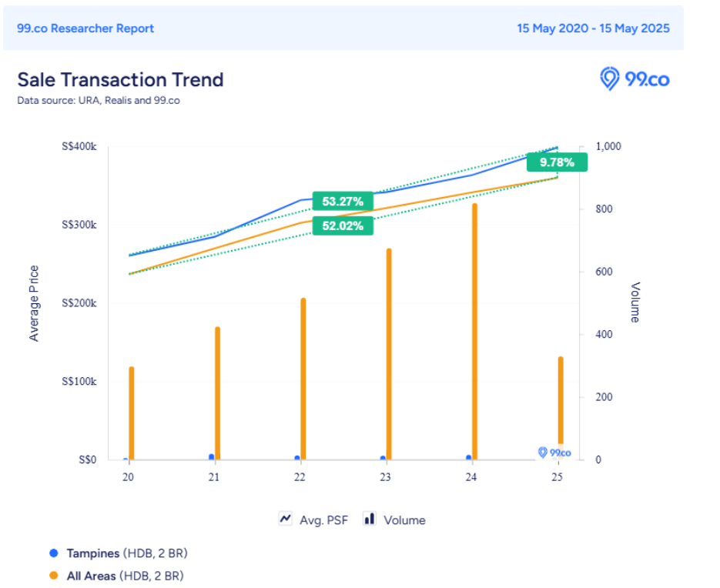Toggle the Tampines (HDB, 2 BR) series
This screenshot has height=588, width=720.
tap(127, 553)
